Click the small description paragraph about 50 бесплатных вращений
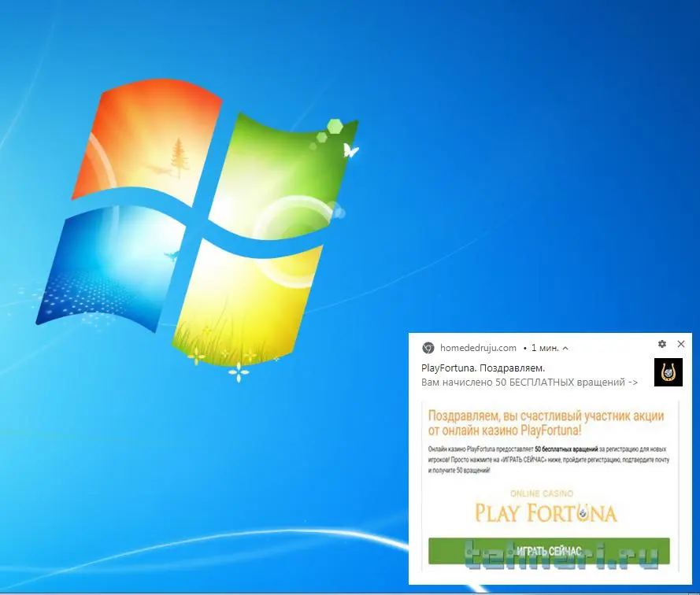The height and width of the screenshot is (595, 700). [x=549, y=460]
